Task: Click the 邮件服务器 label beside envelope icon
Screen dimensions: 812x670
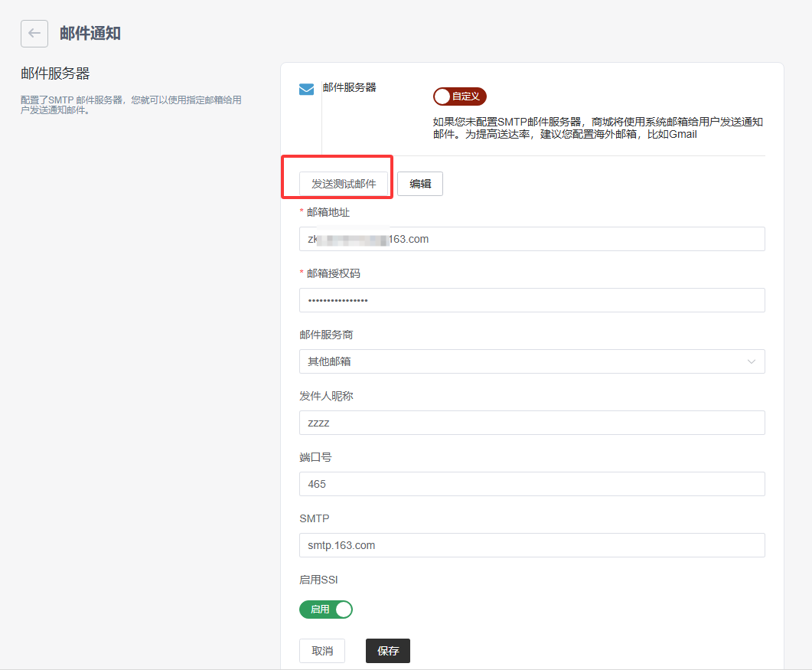Action: 350,87
